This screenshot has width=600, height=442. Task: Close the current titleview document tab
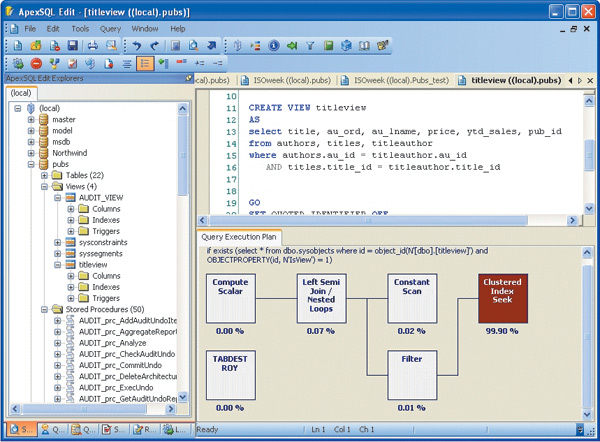[590, 80]
